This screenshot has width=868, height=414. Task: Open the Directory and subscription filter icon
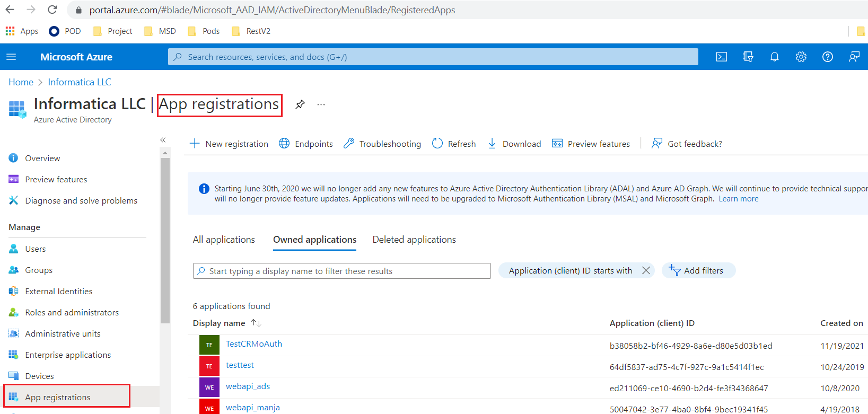(x=748, y=57)
